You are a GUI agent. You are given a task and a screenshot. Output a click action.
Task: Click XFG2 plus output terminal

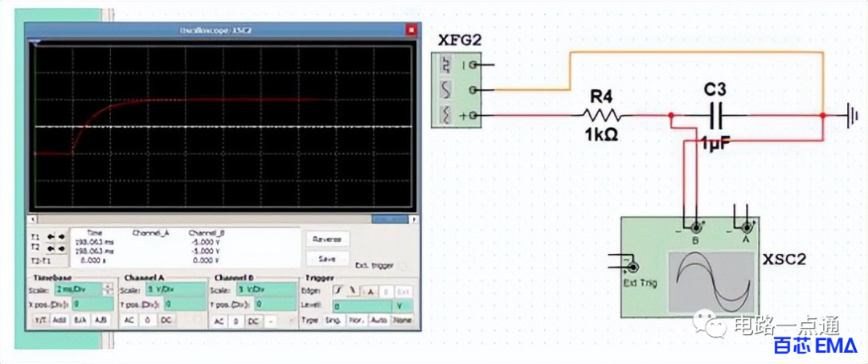pyautogui.click(x=474, y=117)
